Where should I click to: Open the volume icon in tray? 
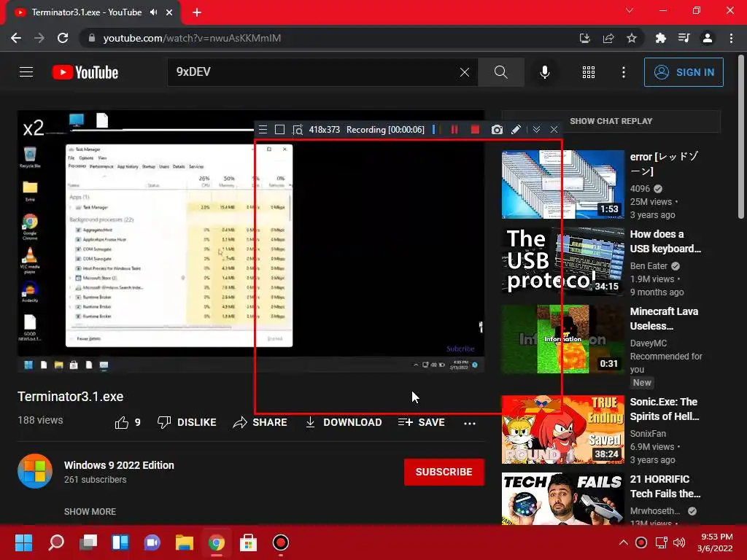point(679,542)
